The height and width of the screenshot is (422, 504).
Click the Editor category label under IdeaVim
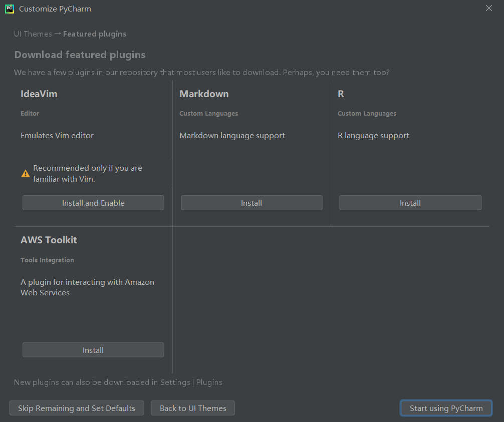click(x=30, y=113)
